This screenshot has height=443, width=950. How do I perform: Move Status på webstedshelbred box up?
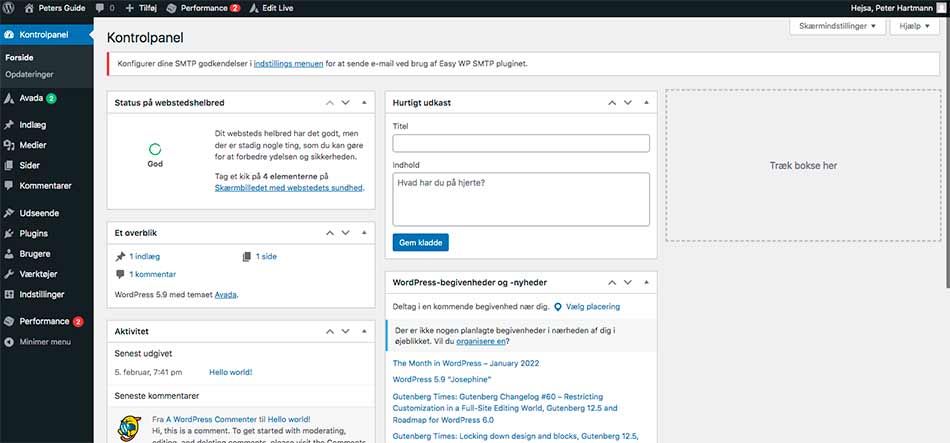coord(330,103)
